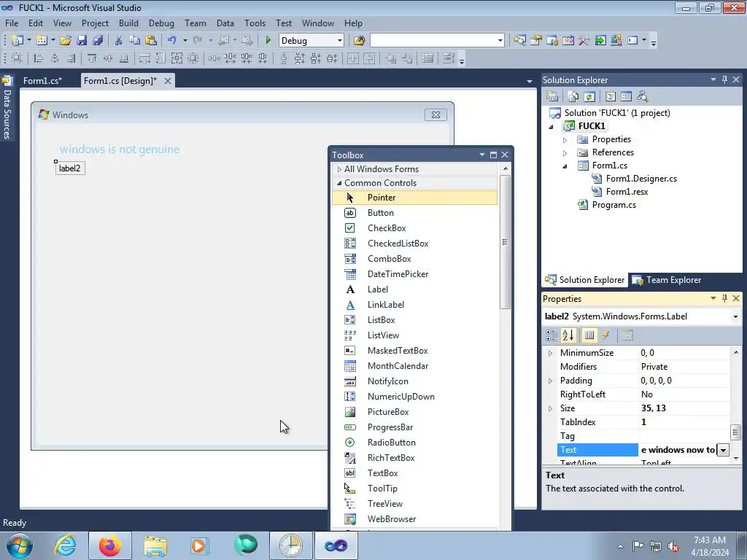
Task: Toggle auto-hide pin on Solution Explorer
Action: coord(724,79)
